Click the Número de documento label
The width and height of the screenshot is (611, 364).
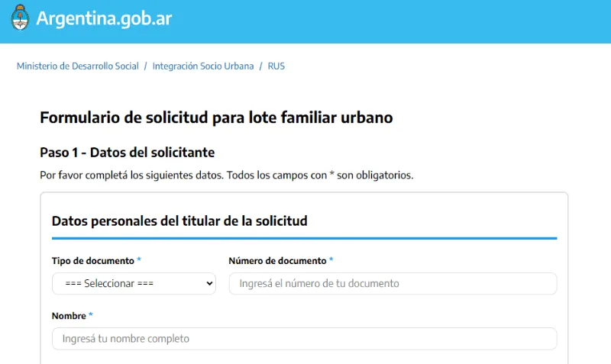coord(277,261)
